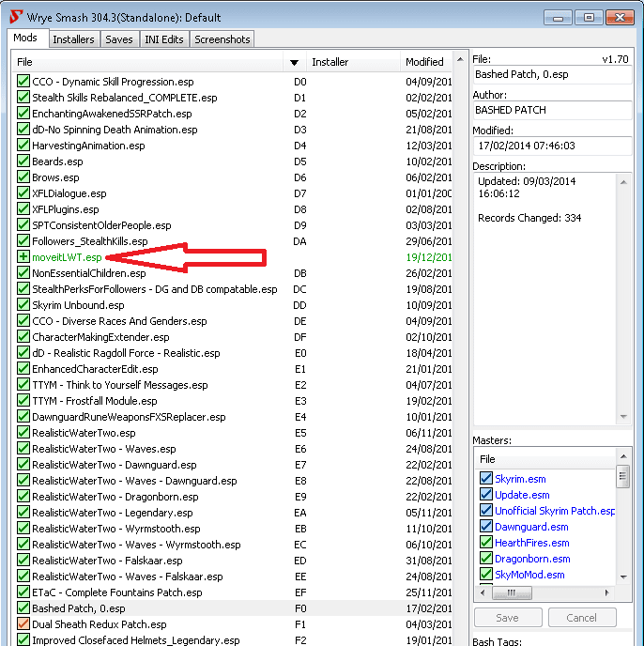Sort mods by Modified column header
The image size is (644, 646).
(426, 62)
